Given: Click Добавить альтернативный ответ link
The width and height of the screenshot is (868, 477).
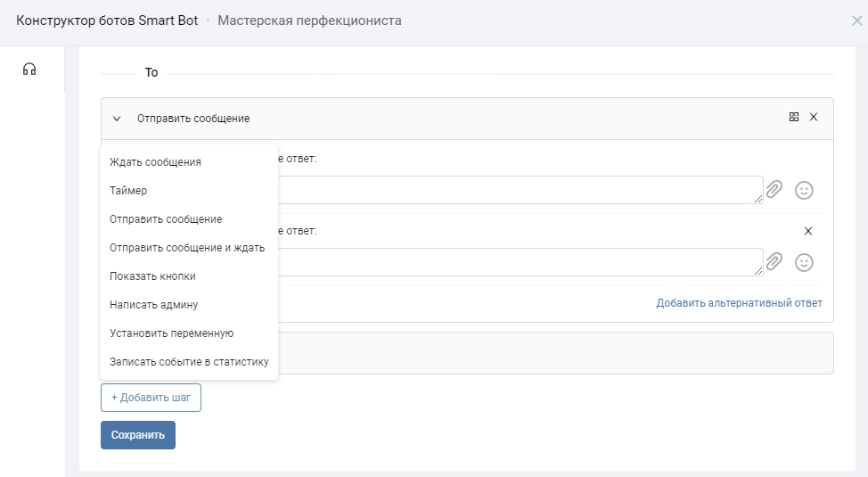Looking at the screenshot, I should coord(739,303).
